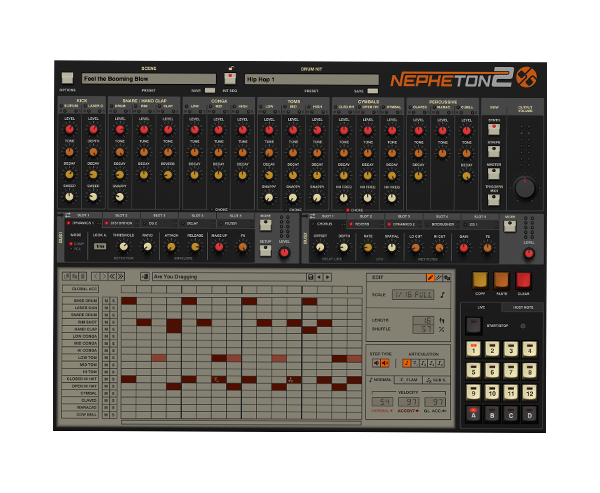Toggle the Master view button
Viewport: 600px width, 493px height.
click(x=494, y=174)
